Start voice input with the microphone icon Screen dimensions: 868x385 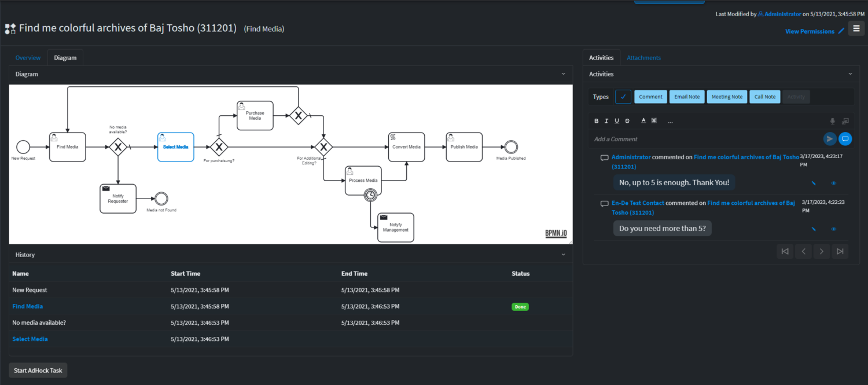point(832,120)
